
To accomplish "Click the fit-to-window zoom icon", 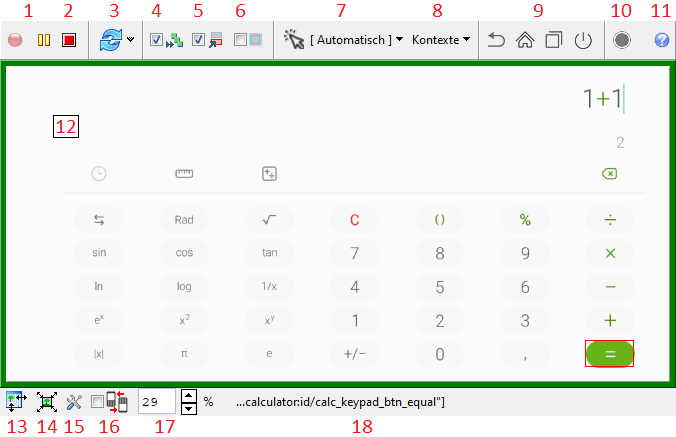I will coord(46,402).
